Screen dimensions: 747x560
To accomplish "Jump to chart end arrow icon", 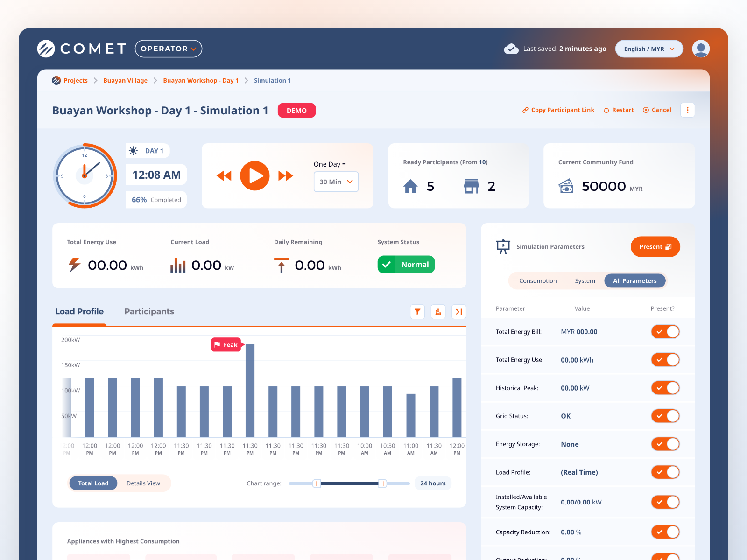I will coord(459,312).
